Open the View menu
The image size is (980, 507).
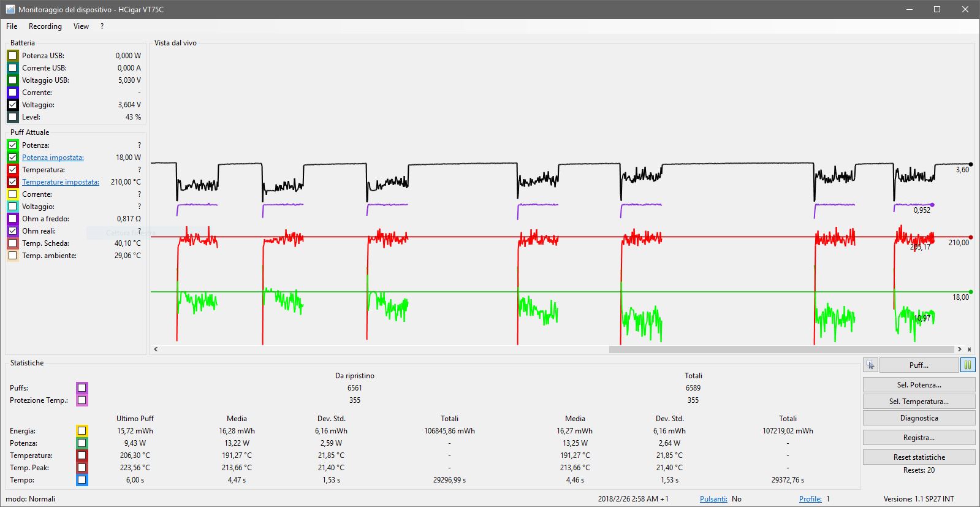[x=81, y=26]
